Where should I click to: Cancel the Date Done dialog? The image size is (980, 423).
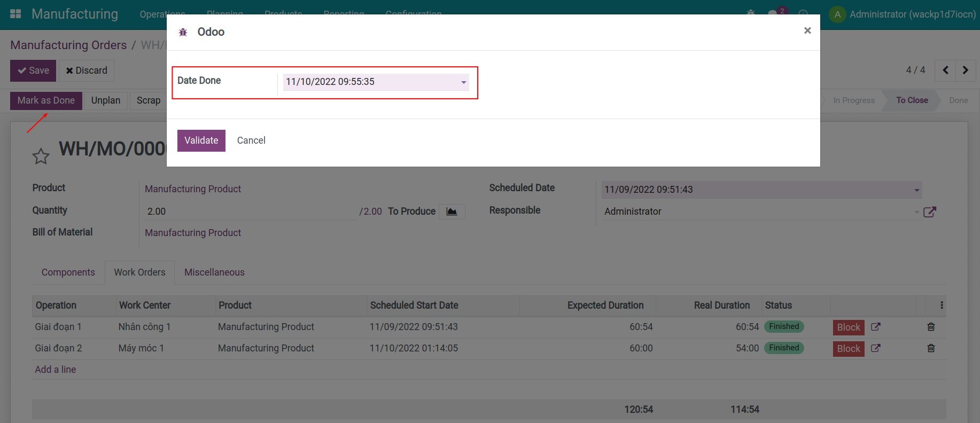coord(251,140)
